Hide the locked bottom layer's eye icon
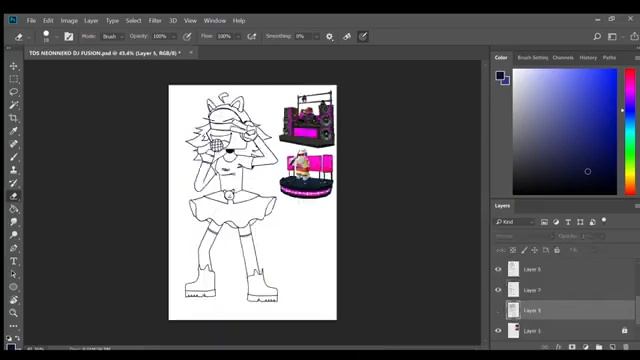Viewport: 640px width, 360px height. (x=498, y=331)
